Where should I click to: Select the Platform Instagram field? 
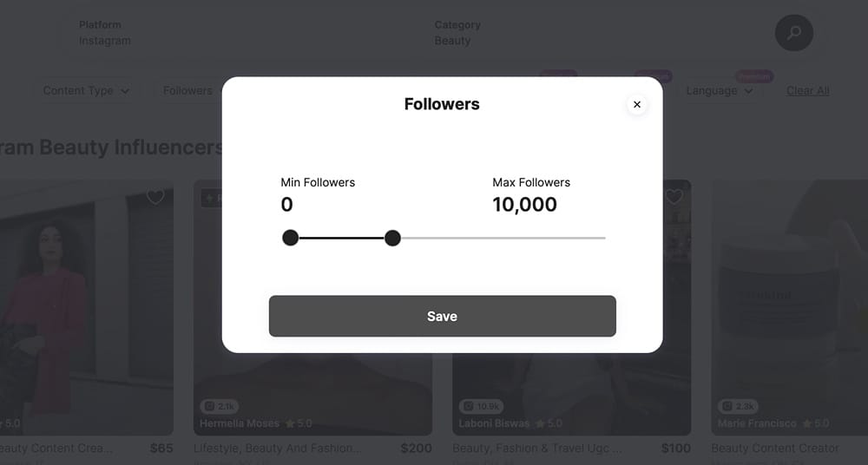105,33
